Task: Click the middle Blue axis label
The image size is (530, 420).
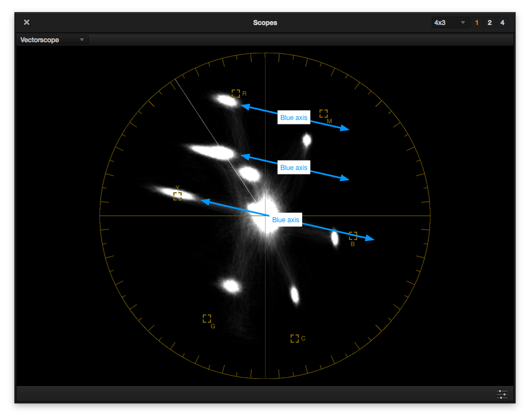Action: [293, 168]
